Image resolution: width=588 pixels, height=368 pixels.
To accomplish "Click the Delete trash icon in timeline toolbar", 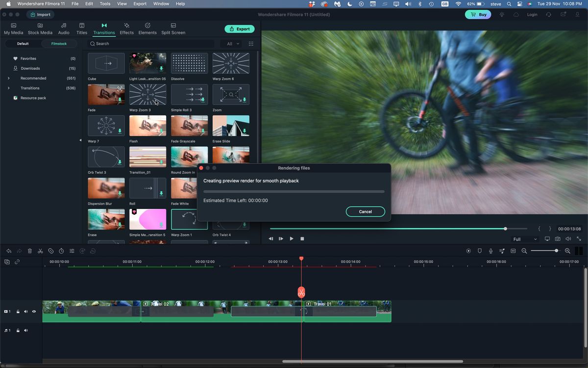I will (x=30, y=251).
